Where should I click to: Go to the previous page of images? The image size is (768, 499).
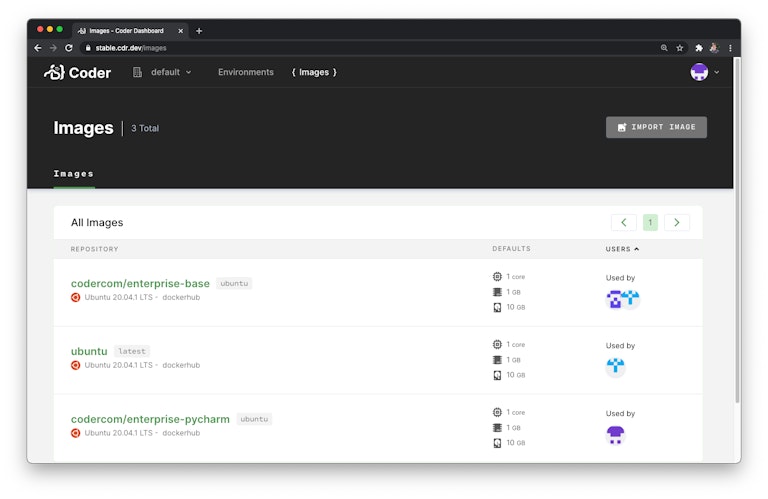(x=624, y=222)
